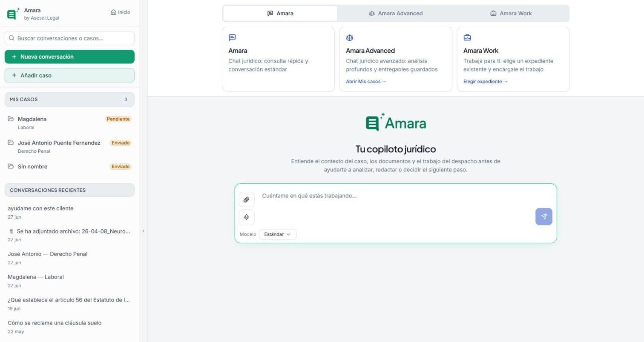The height and width of the screenshot is (342, 644).
Task: Open conversation 'Cómo se reclama una cláusula suelo'
Action: (x=69, y=327)
